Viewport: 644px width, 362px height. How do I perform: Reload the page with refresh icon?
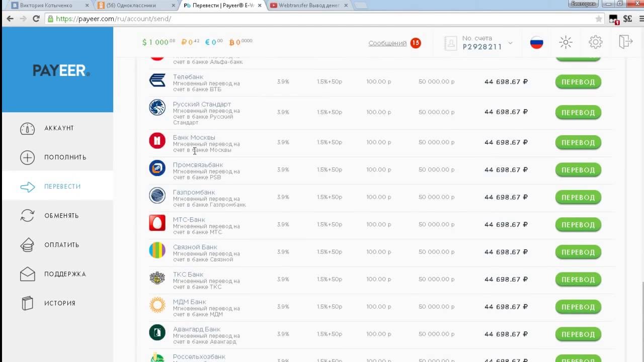36,19
